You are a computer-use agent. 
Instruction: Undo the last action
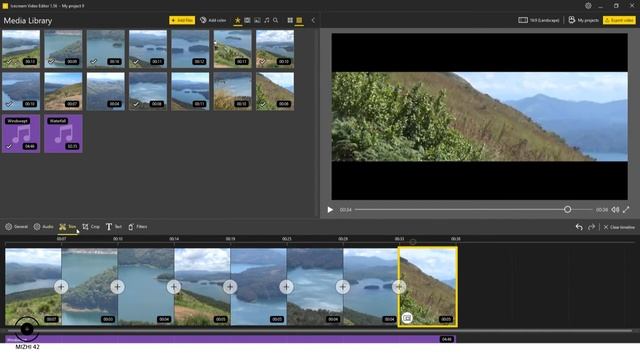click(579, 227)
